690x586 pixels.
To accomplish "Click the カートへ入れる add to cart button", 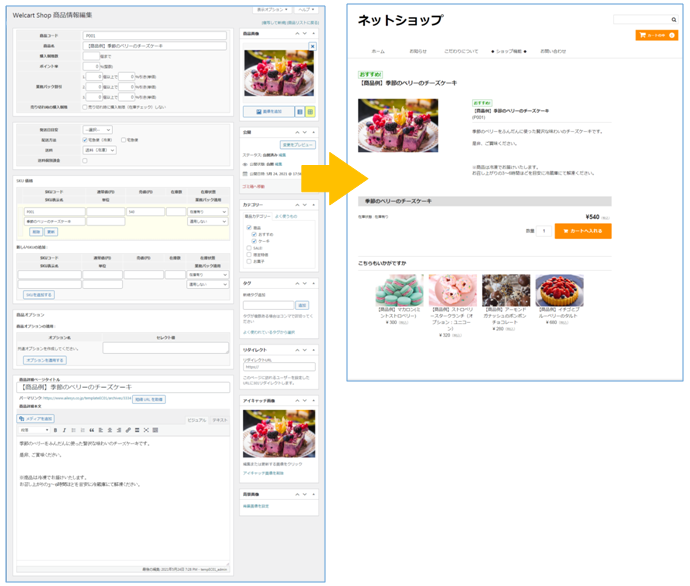I will (x=582, y=231).
